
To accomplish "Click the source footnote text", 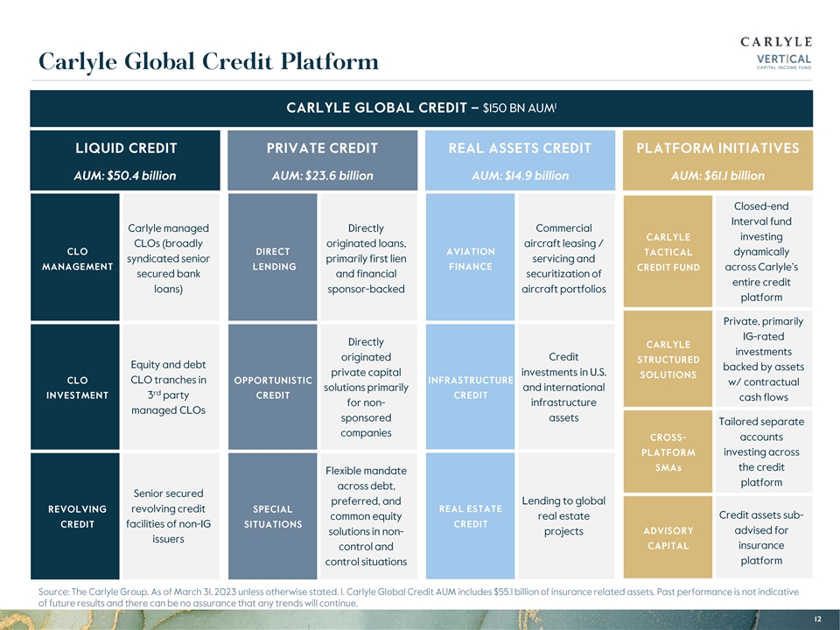I will click(418, 598).
